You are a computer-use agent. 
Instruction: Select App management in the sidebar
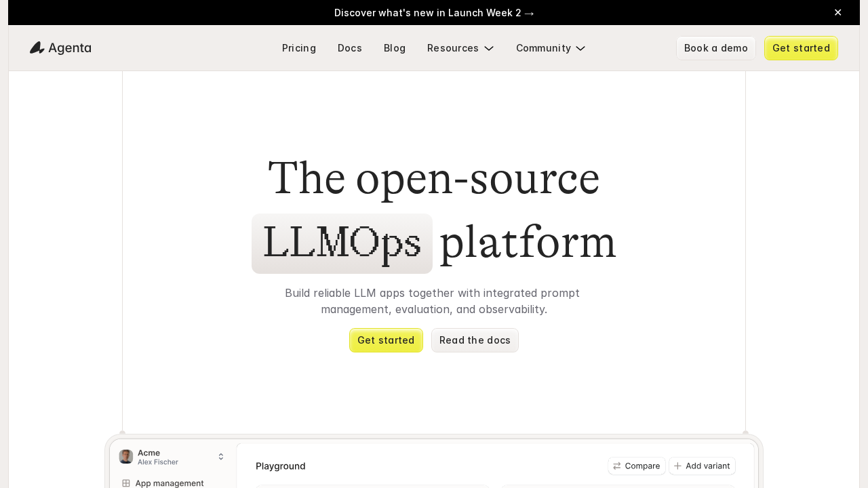169,483
